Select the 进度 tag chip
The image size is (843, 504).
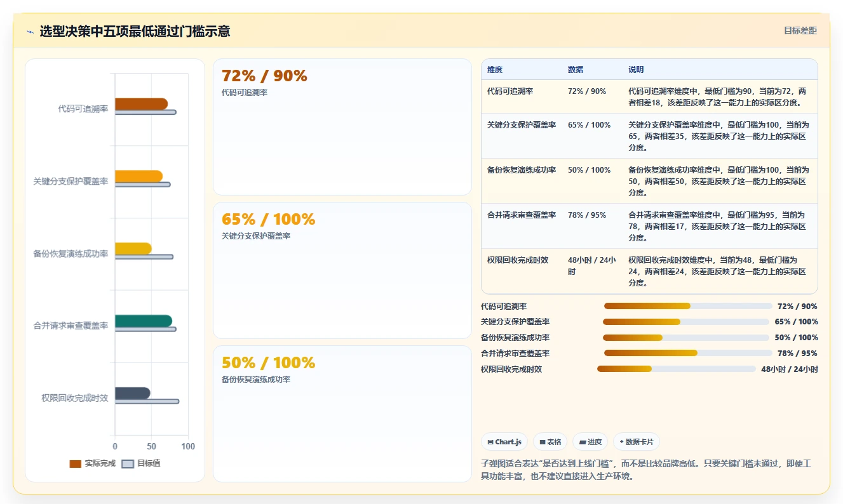590,442
